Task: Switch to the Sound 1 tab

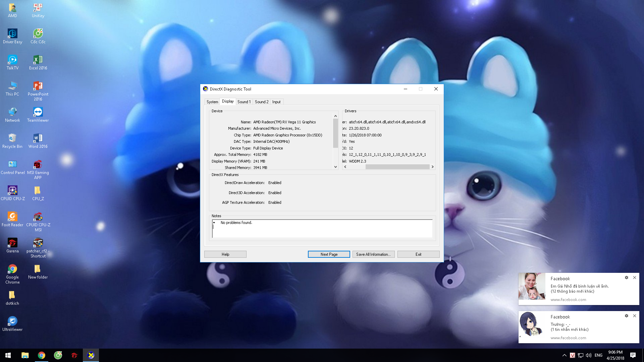Action: (x=244, y=102)
